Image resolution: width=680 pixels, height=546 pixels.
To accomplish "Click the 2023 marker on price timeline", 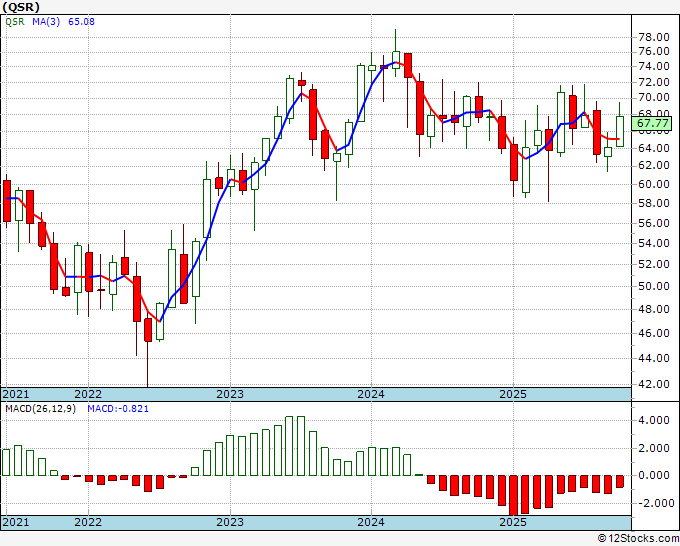I will click(230, 394).
